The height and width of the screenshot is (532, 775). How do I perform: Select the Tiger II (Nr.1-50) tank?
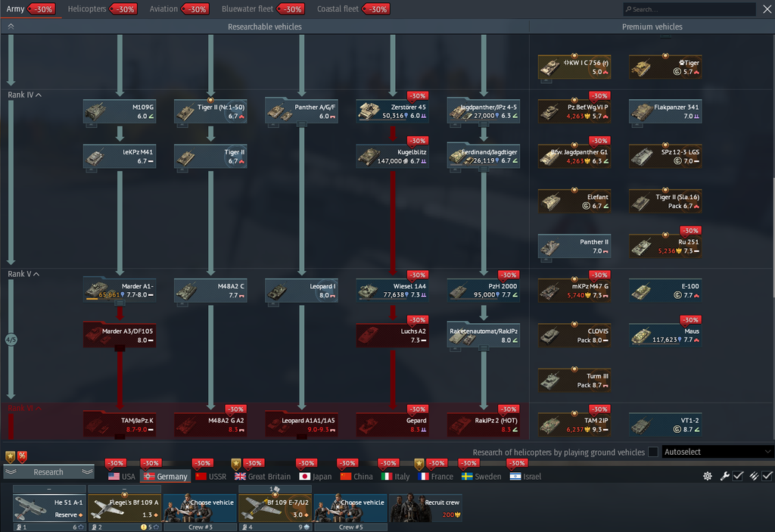pyautogui.click(x=210, y=111)
